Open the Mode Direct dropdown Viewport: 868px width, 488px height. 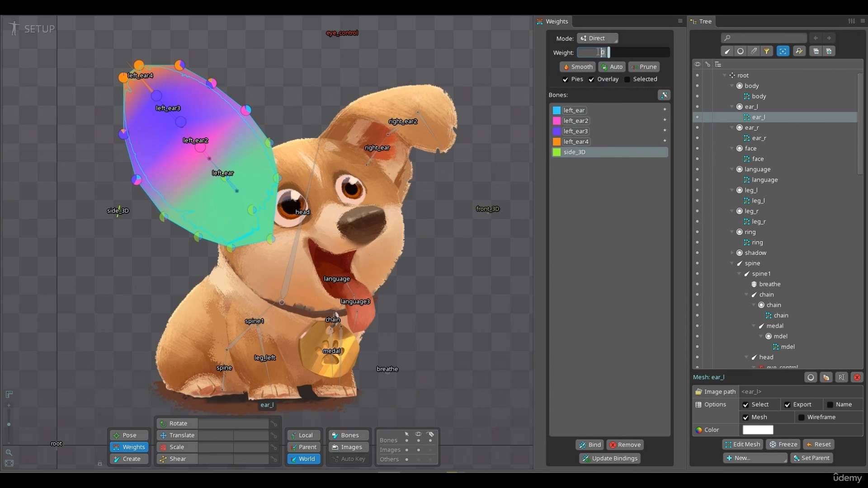(x=597, y=38)
